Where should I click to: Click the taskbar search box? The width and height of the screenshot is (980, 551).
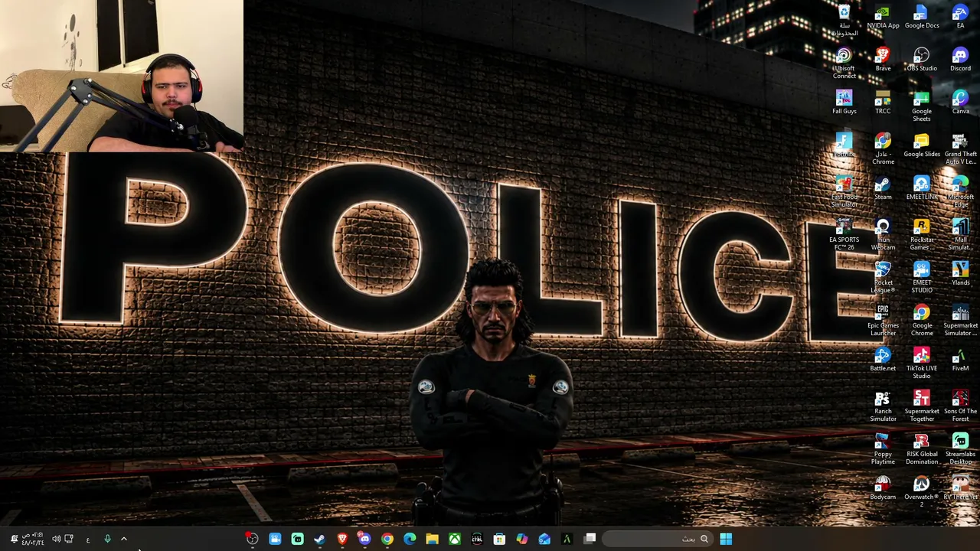click(x=658, y=539)
